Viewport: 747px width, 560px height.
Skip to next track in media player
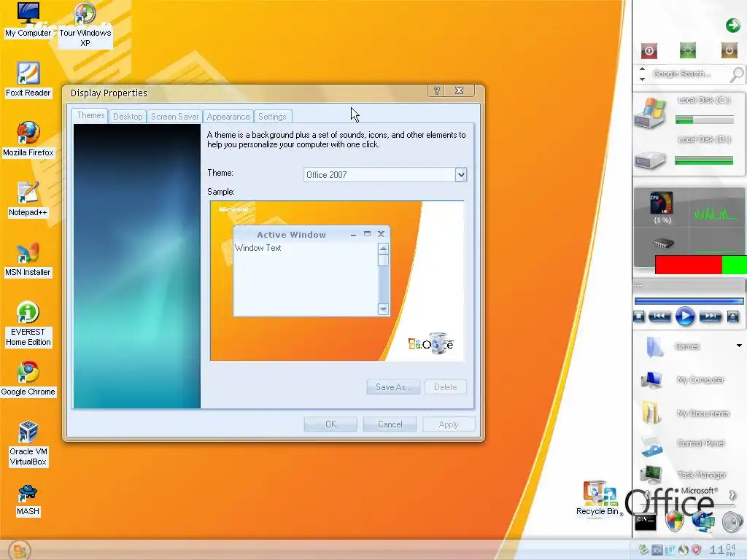click(x=711, y=316)
